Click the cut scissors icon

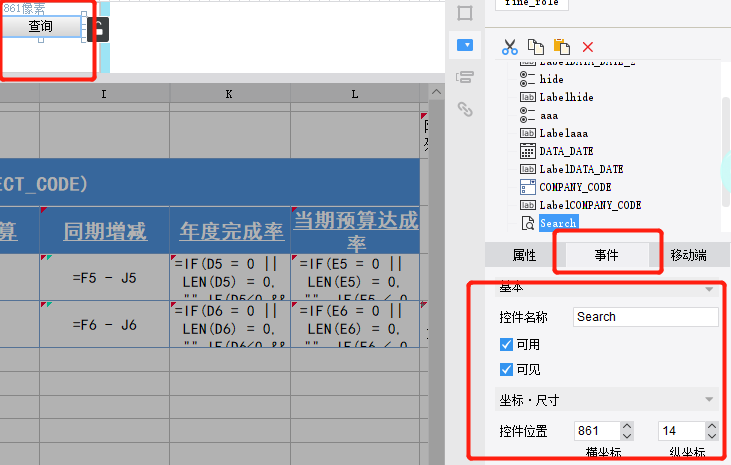(x=510, y=47)
